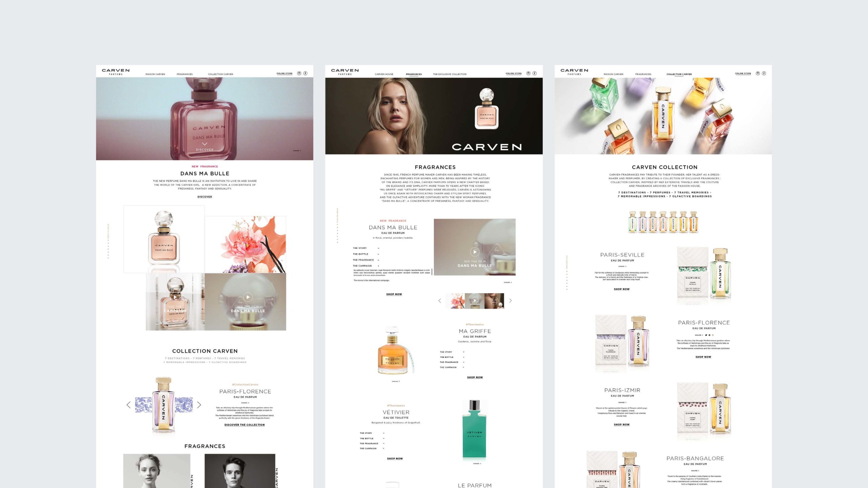Open Online Store link on the Fragrances page
Image resolution: width=868 pixels, height=488 pixels.
(x=514, y=73)
